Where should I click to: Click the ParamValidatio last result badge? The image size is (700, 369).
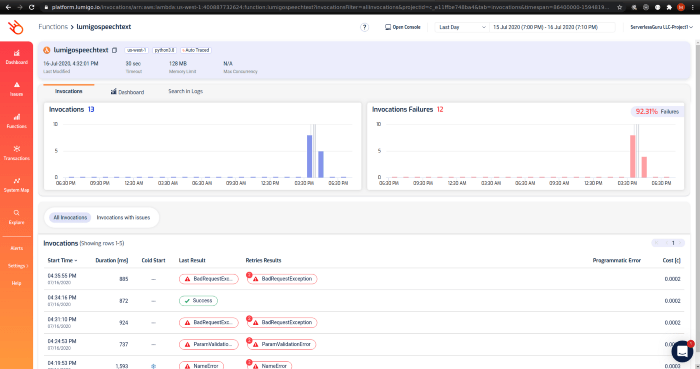(208, 344)
